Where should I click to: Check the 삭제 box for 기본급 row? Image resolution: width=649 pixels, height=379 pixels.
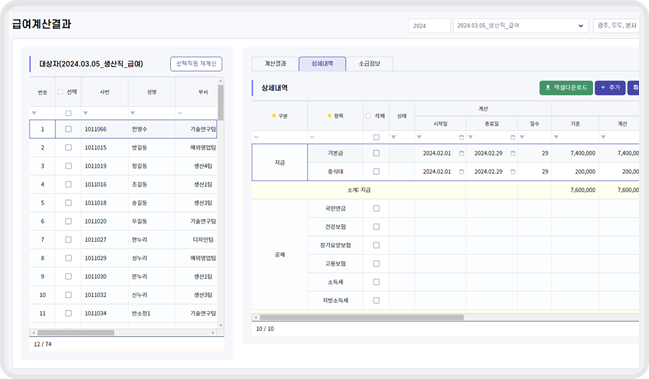click(x=376, y=153)
